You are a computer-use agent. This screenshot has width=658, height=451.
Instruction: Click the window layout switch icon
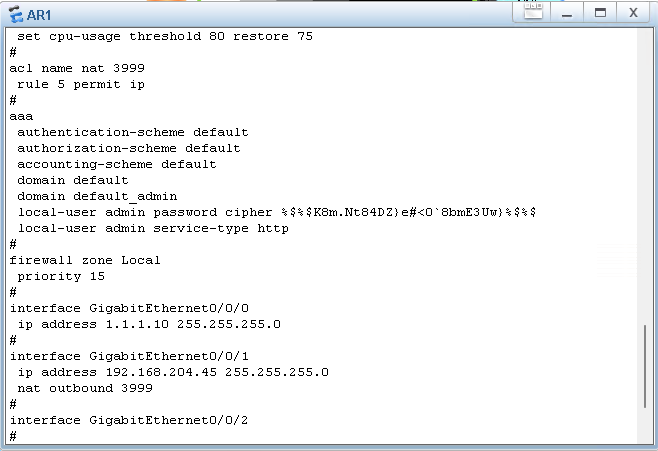click(533, 13)
